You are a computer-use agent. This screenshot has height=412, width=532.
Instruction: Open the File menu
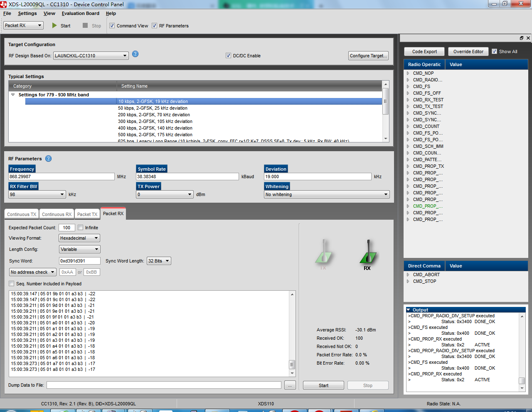click(7, 13)
